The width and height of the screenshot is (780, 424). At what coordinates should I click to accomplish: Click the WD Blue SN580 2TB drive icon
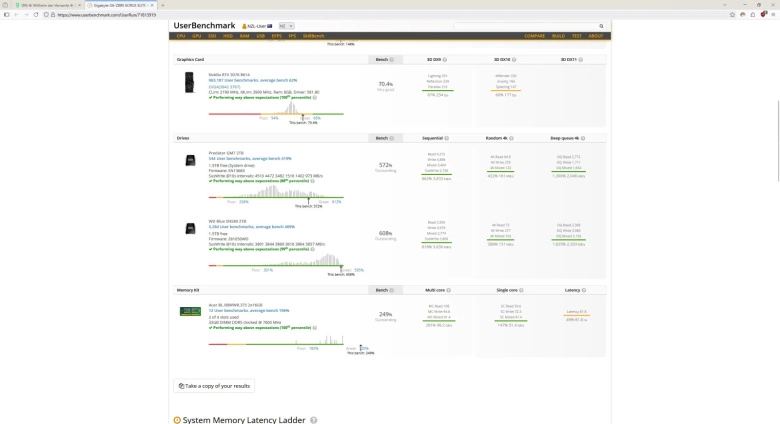click(190, 229)
